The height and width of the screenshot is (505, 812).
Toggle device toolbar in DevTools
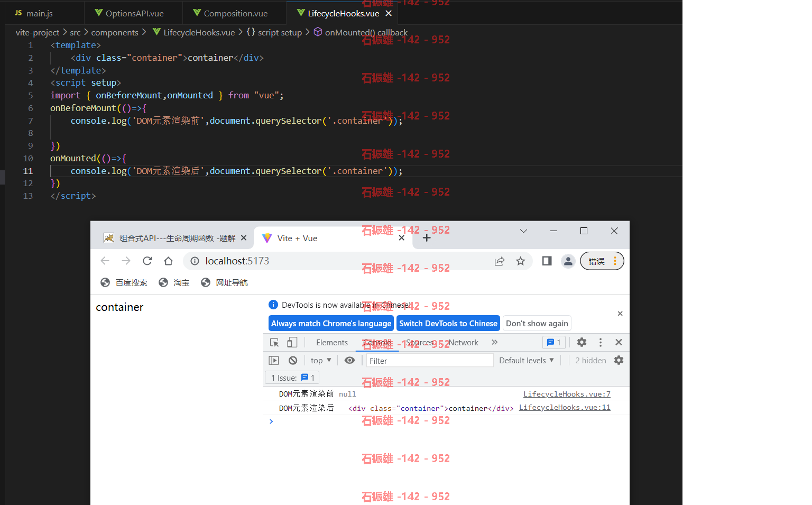click(292, 342)
